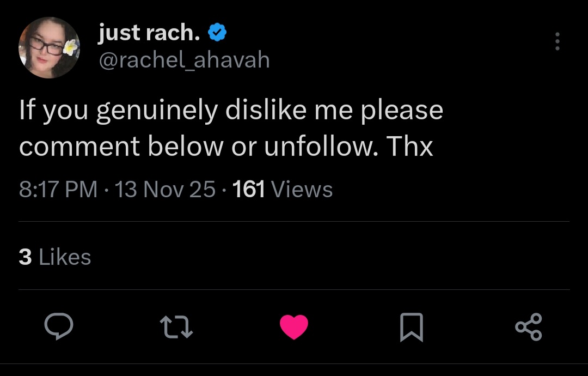Open the three-dot more options menu

click(x=557, y=41)
